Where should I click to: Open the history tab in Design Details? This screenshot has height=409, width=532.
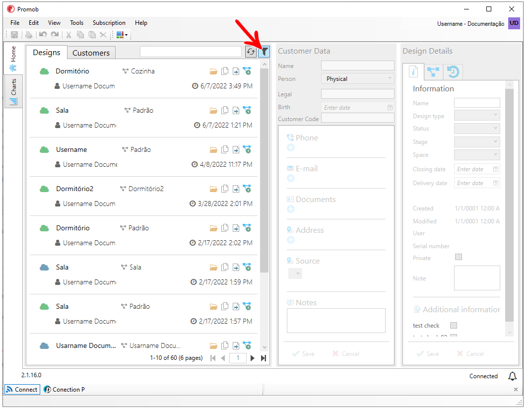click(x=453, y=71)
